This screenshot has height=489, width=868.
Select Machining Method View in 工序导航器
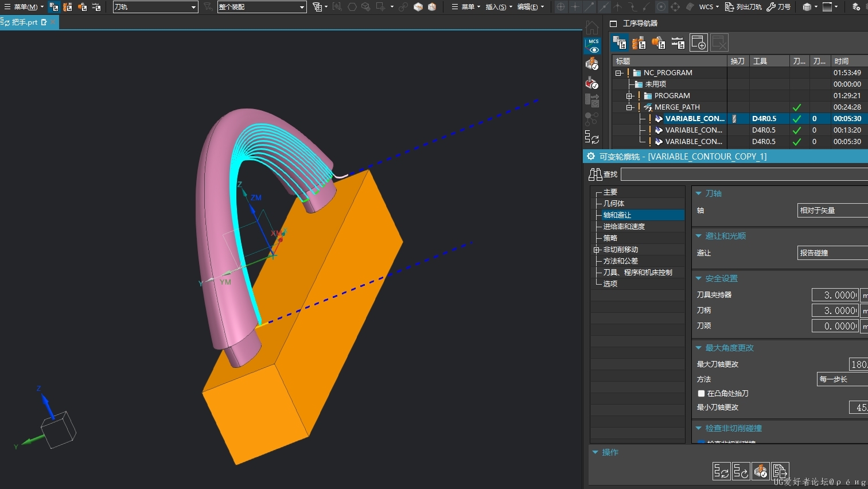[678, 42]
